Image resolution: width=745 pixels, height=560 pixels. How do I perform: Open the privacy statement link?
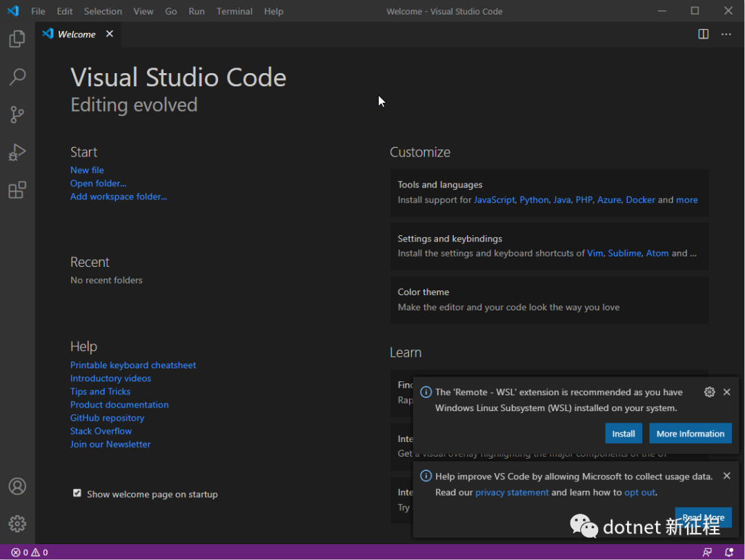[512, 492]
